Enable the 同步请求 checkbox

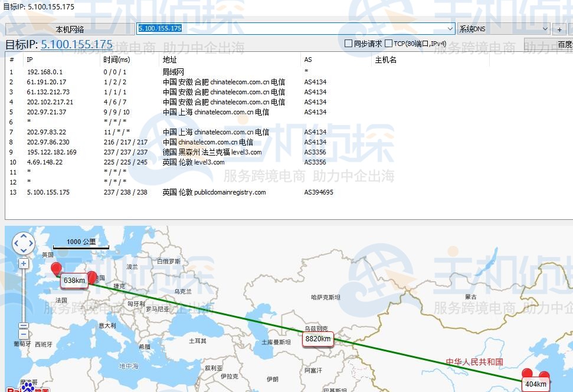[349, 44]
